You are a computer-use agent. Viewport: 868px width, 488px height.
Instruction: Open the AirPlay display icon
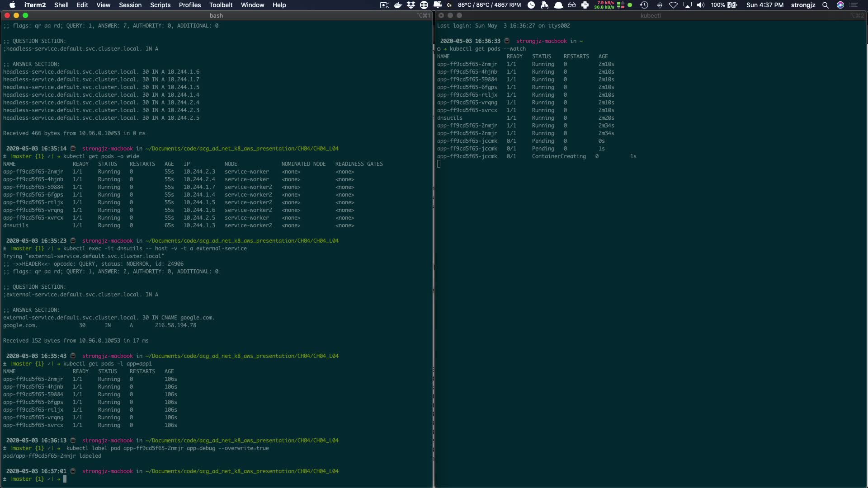click(687, 5)
